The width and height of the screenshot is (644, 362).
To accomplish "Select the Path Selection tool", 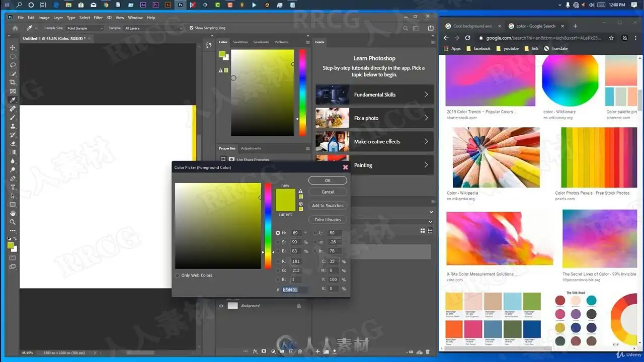I will [13, 196].
